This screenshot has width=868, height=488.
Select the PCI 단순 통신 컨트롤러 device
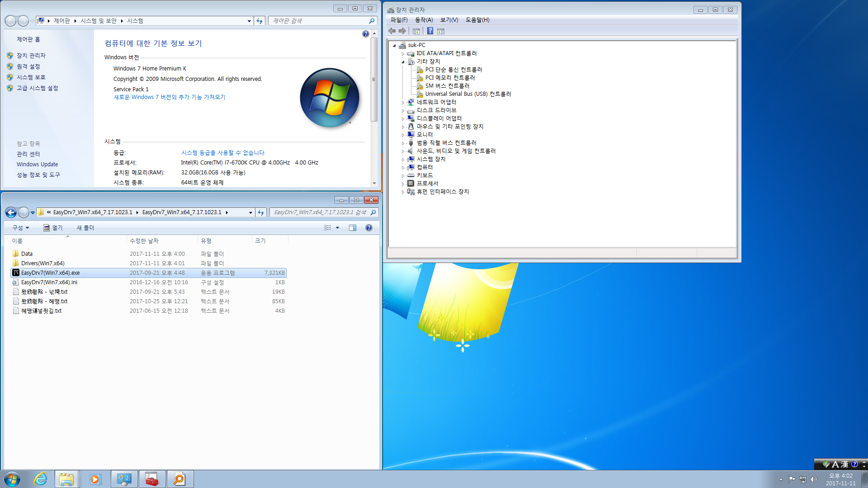click(x=453, y=70)
